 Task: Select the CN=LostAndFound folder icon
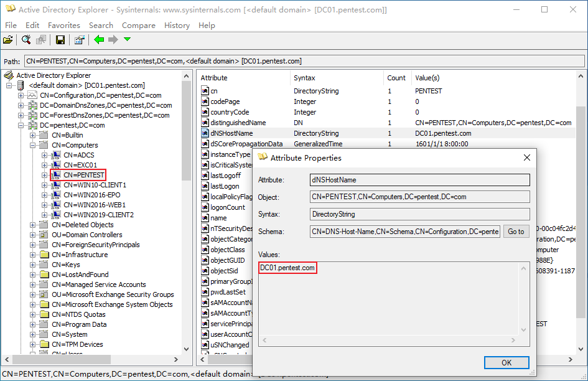pyautogui.click(x=44, y=275)
